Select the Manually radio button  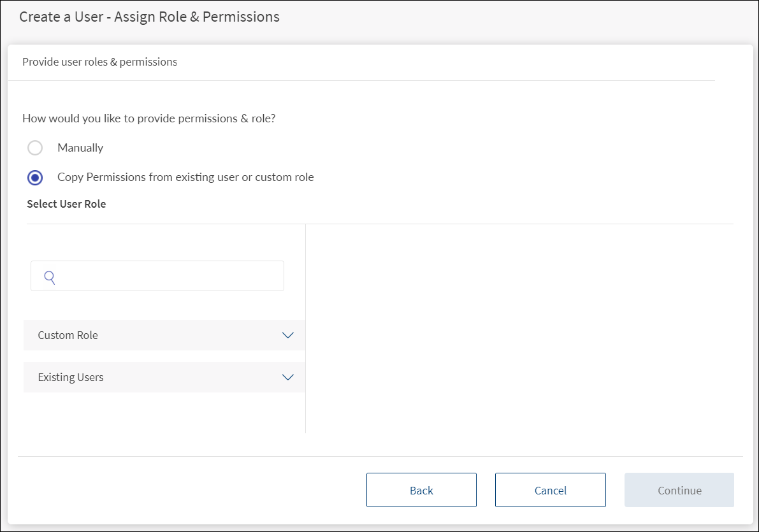click(x=35, y=148)
